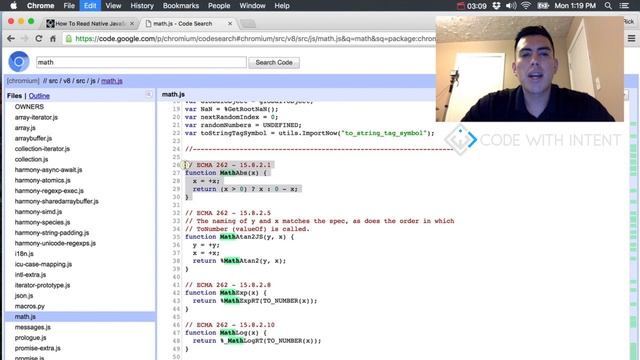
Task: Click the battery status icon
Action: tap(542, 6)
